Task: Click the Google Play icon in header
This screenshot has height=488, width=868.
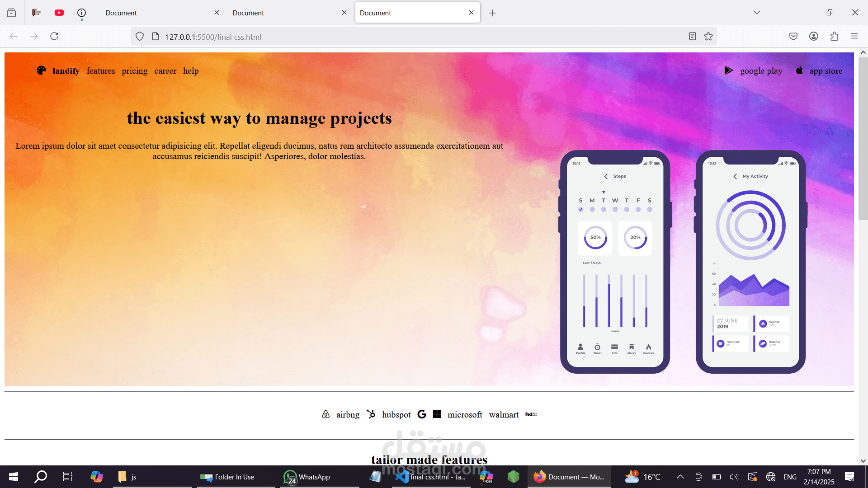Action: click(x=729, y=70)
